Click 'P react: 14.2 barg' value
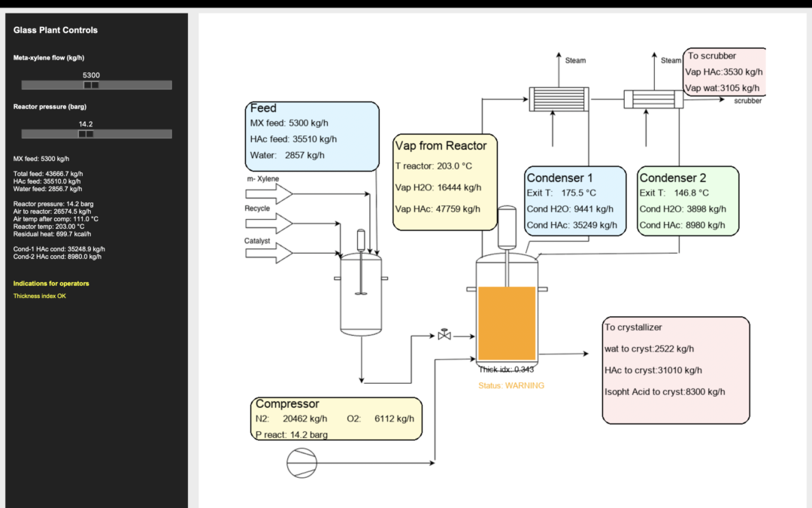This screenshot has height=508, width=812. [292, 434]
